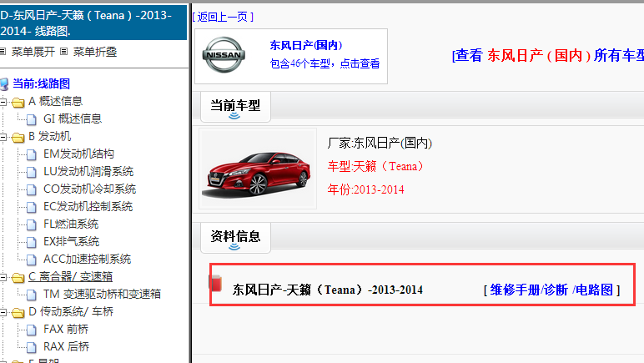Collapse the B 发动机 tree node
Viewport: 644px width, 363px height.
tap(3, 137)
